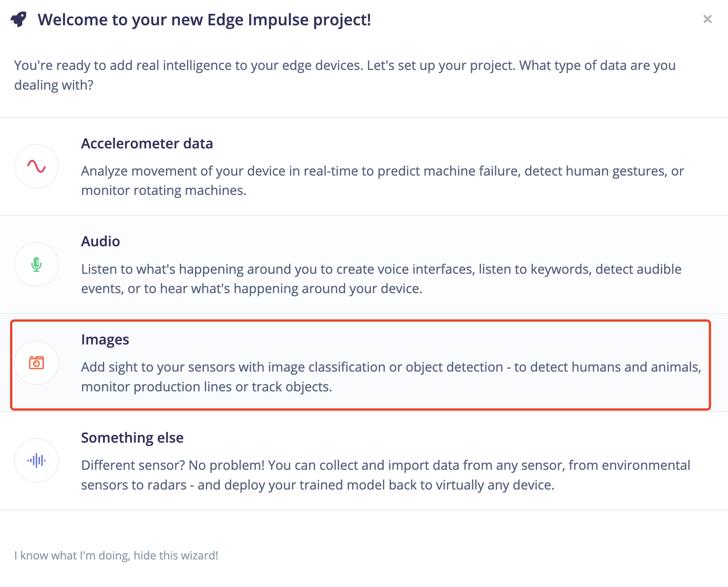Choose the Images heading
Image resolution: width=728 pixels, height=587 pixels.
(105, 340)
